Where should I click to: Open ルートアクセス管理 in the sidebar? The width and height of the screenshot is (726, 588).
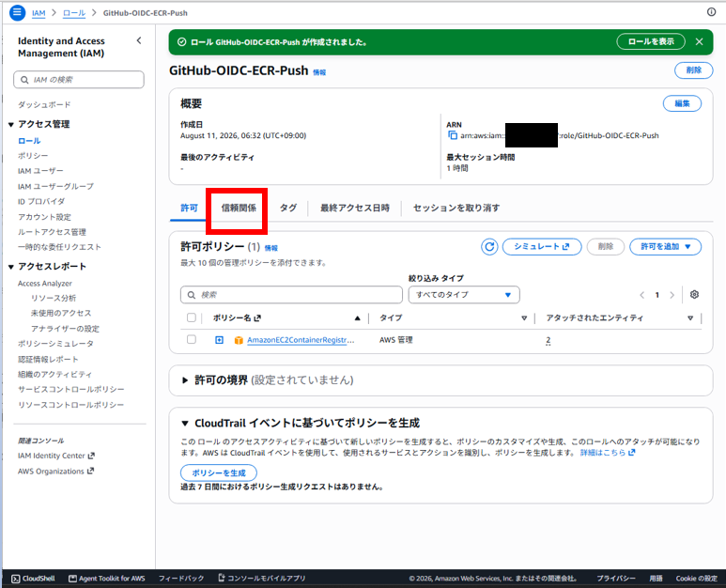(x=52, y=232)
